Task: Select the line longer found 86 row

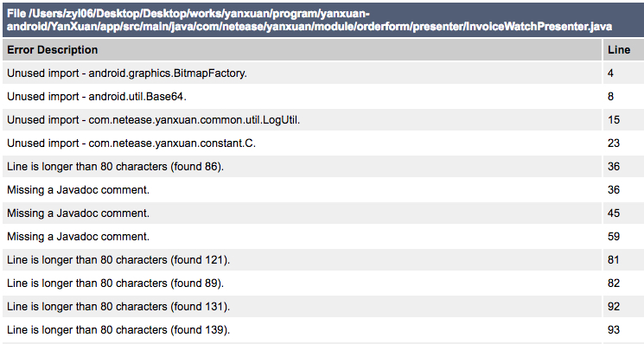Action: (323, 167)
